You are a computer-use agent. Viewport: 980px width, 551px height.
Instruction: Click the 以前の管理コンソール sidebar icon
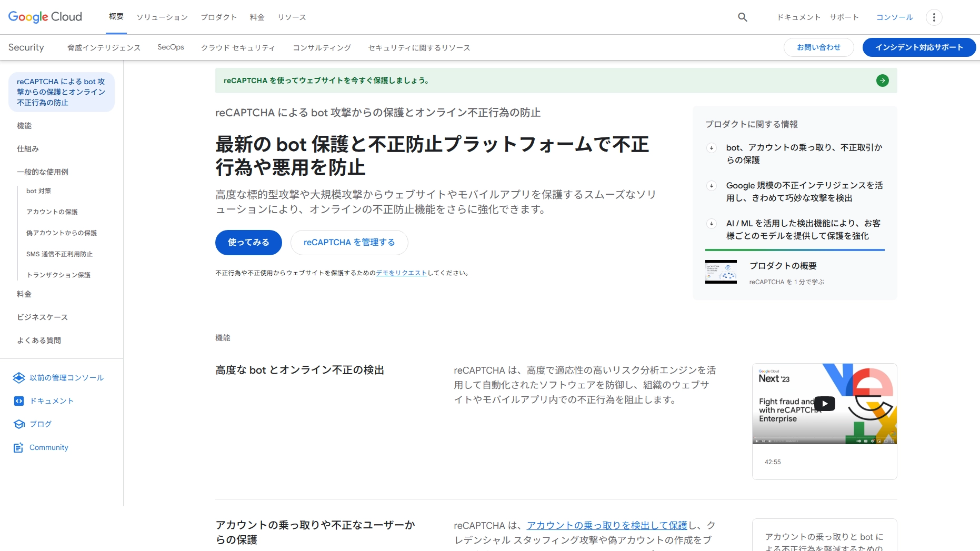tap(19, 378)
